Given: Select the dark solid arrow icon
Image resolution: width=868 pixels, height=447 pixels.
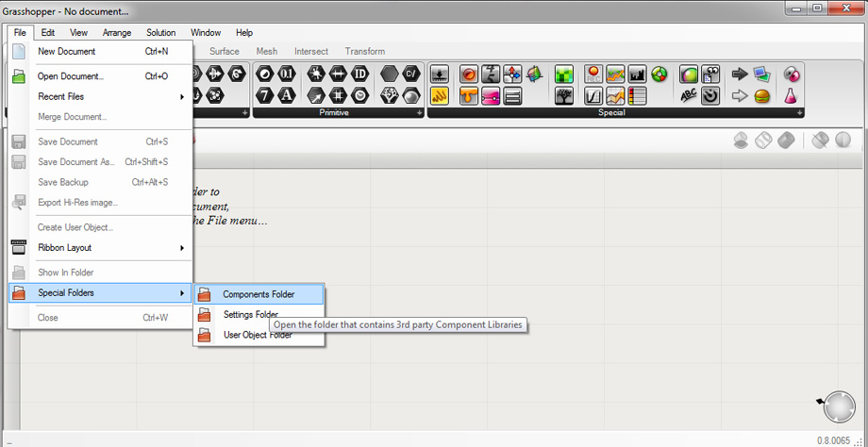Looking at the screenshot, I should (740, 74).
